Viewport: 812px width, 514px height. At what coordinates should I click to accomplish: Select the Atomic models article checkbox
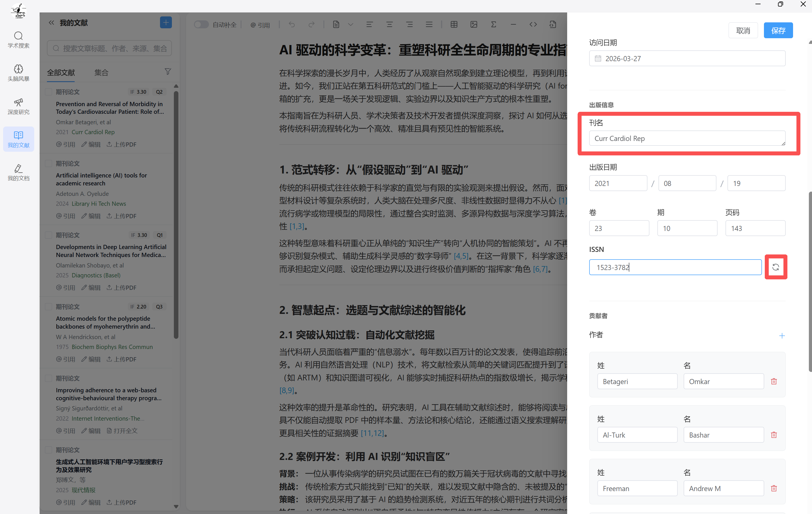(48, 307)
